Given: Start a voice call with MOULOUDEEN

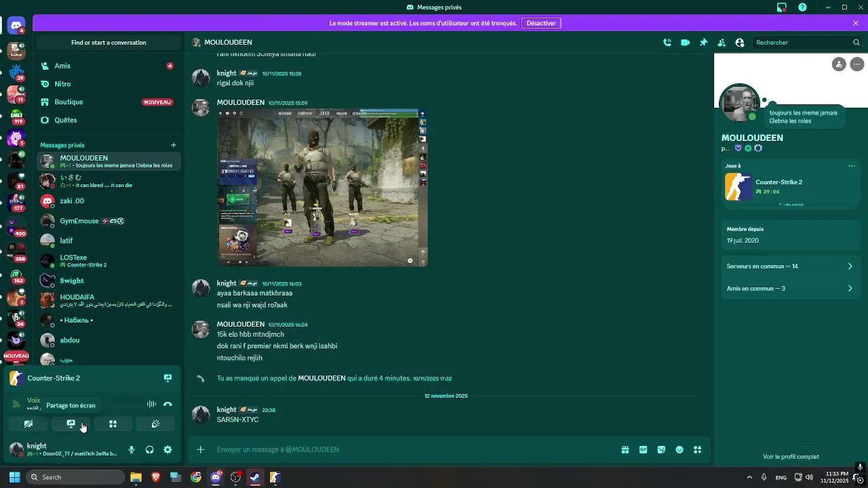Looking at the screenshot, I should pyautogui.click(x=667, y=42).
